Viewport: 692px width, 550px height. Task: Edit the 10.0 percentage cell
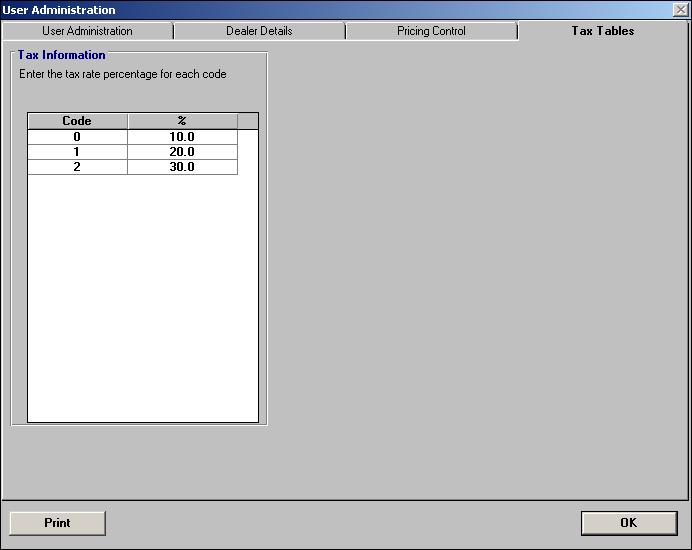pyautogui.click(x=182, y=137)
